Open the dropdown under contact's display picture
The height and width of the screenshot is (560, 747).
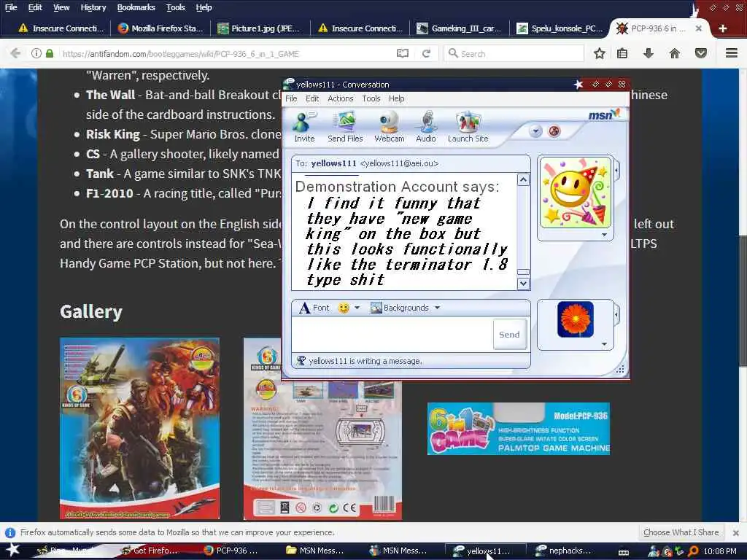point(604,235)
